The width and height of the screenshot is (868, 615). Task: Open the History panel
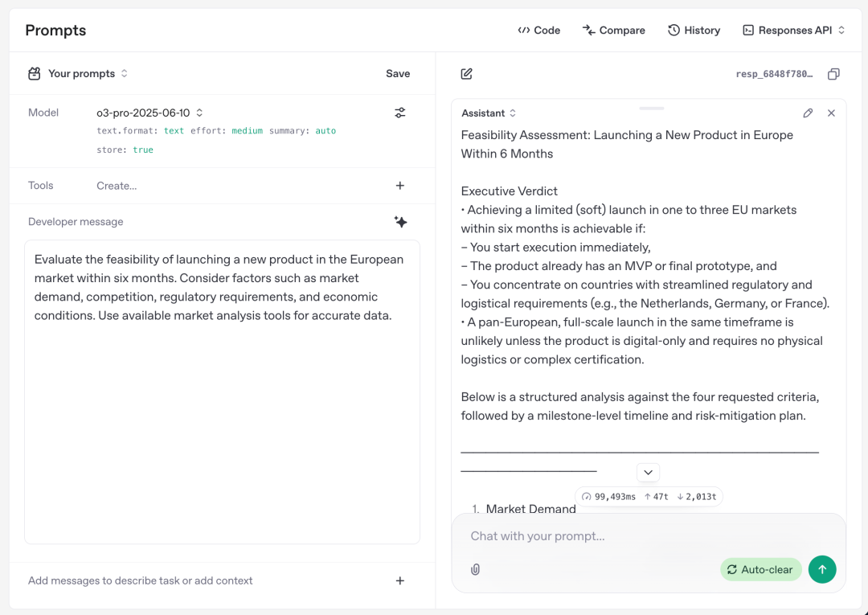click(694, 31)
